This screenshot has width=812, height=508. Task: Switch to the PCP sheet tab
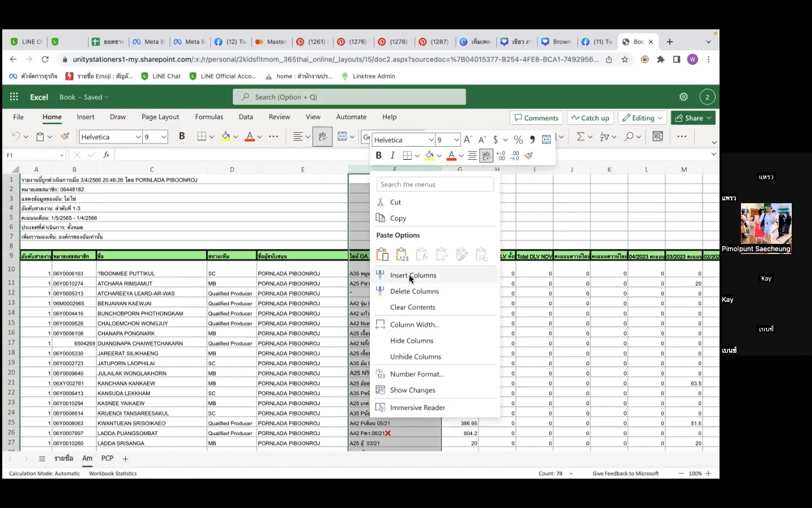coord(107,458)
